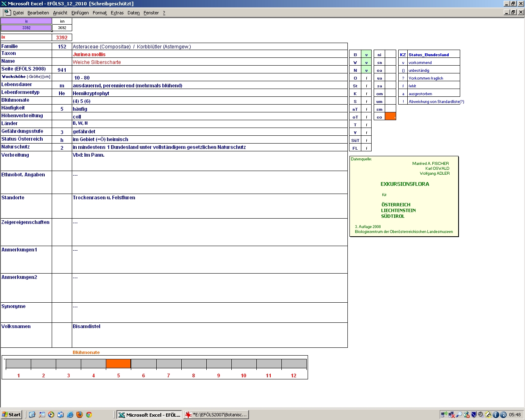Click the growth height value '10 - 80'

coord(82,78)
